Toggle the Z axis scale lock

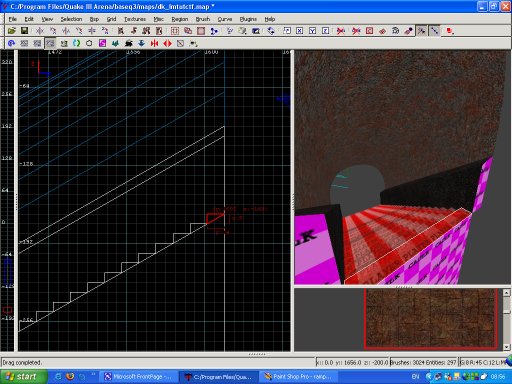click(x=325, y=31)
